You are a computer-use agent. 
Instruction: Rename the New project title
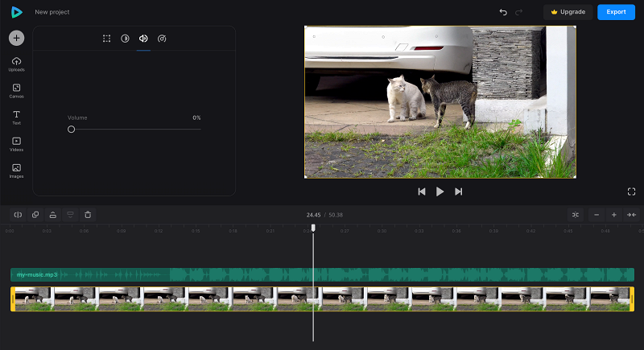point(52,12)
